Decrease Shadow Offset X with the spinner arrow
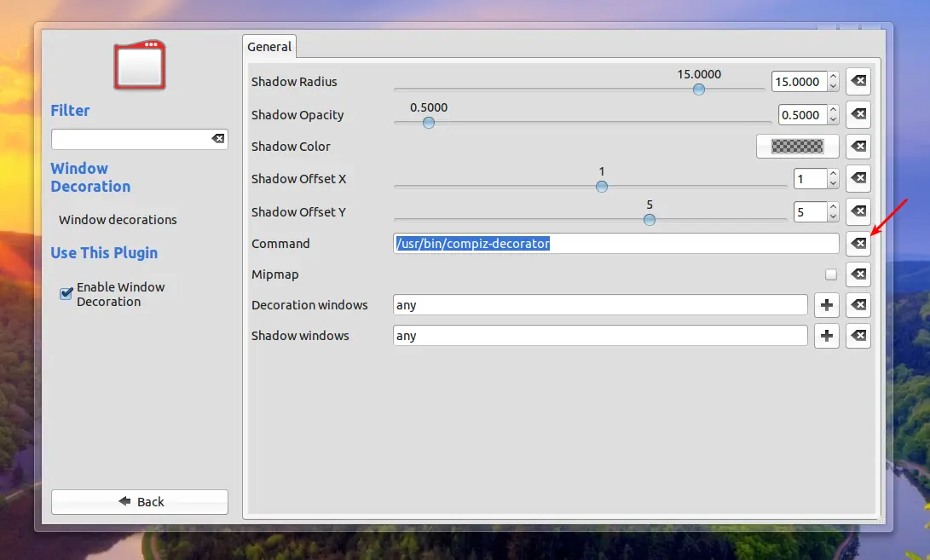The width and height of the screenshot is (930, 560). pos(834,183)
